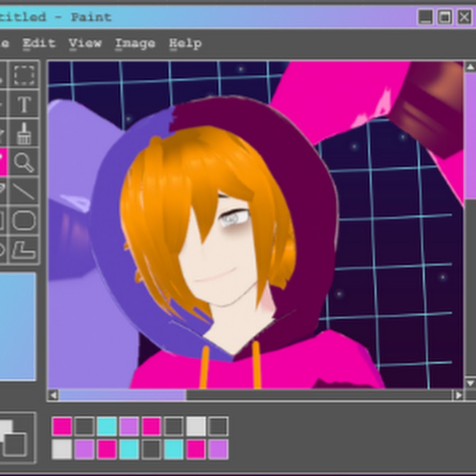Pick the purple swatch in top palette row

point(129,426)
